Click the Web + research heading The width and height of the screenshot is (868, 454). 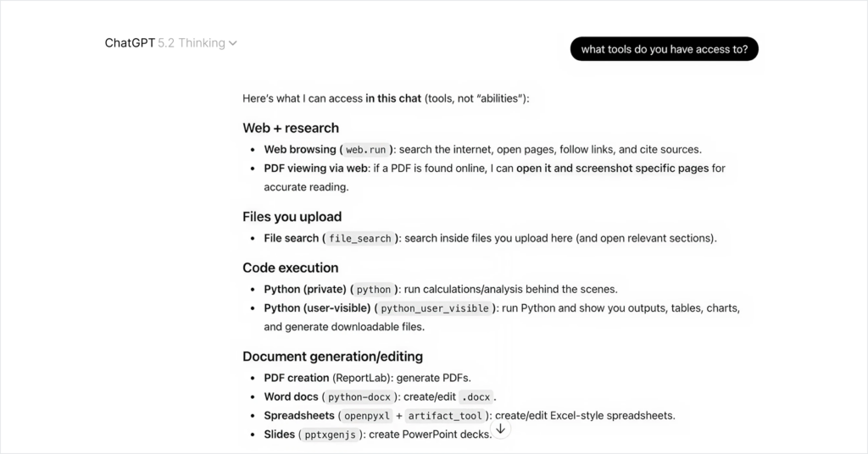coord(291,128)
